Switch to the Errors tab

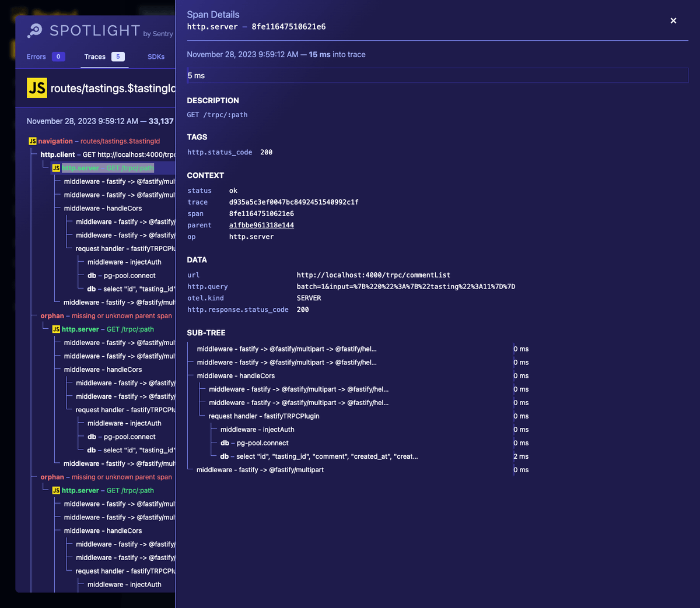(36, 57)
